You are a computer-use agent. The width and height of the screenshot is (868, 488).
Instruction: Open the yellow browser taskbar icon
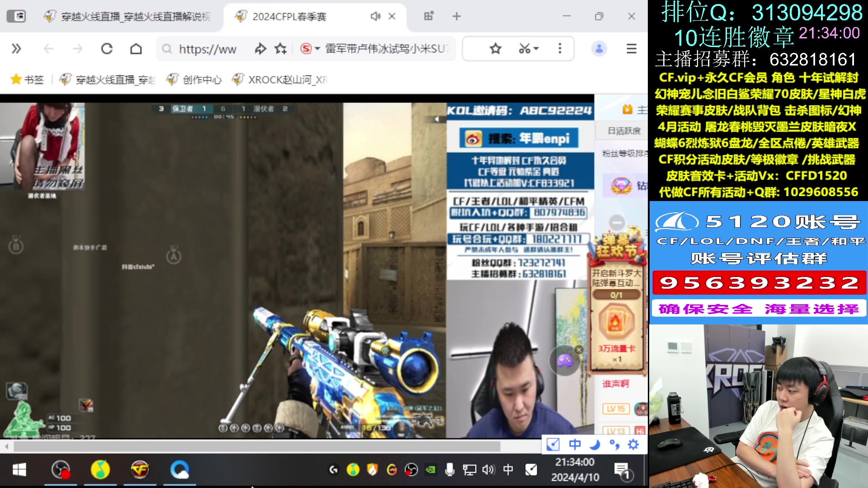tap(100, 470)
